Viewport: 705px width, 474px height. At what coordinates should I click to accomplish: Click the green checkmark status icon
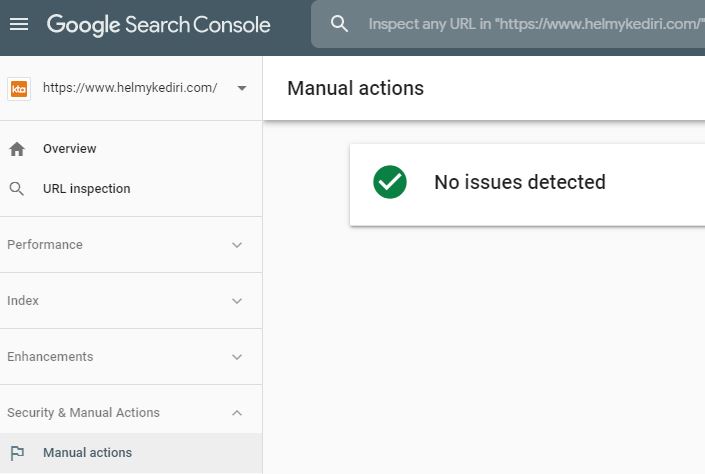pos(390,182)
